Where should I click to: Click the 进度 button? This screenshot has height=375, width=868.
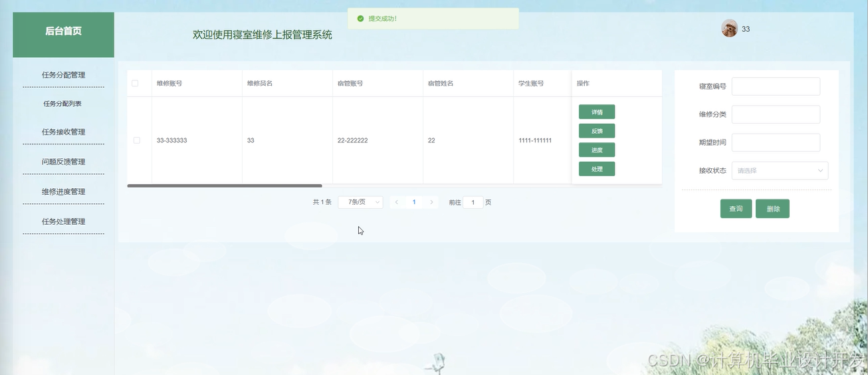[x=597, y=150]
